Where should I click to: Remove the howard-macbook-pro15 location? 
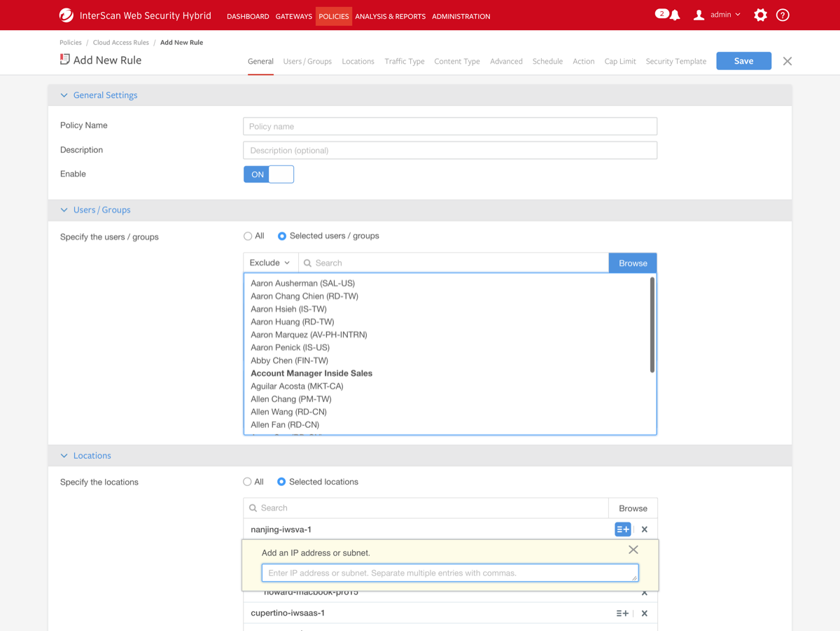point(645,592)
